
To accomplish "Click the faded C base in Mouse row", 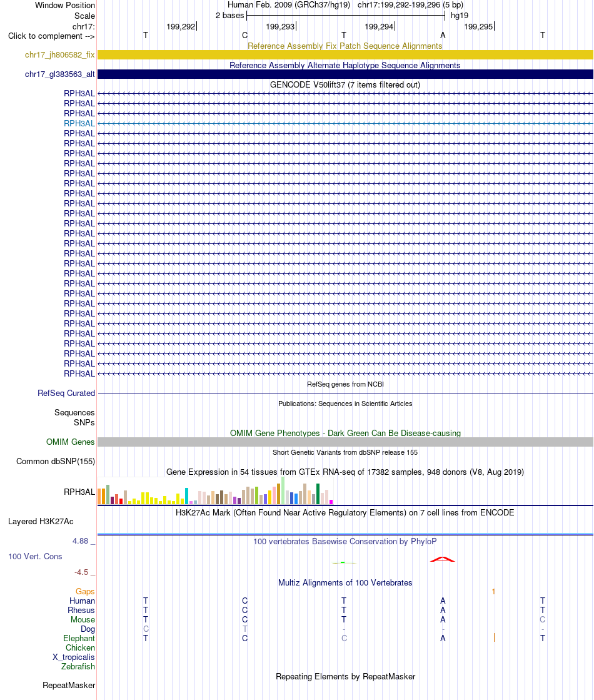I will click(x=542, y=620).
